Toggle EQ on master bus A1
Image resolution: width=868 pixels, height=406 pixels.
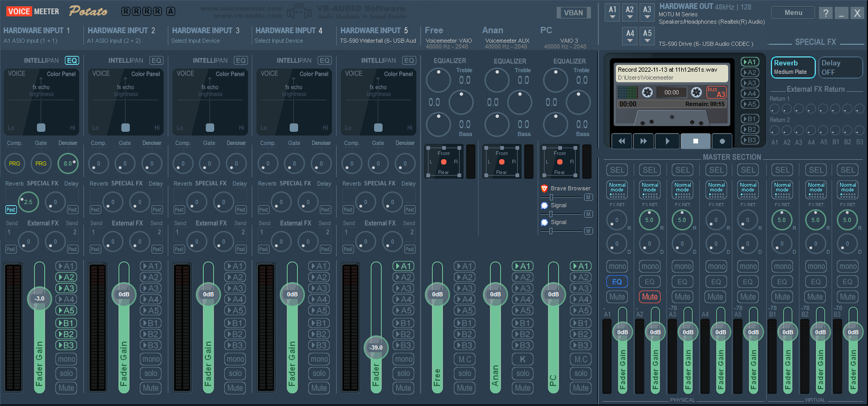tap(617, 282)
